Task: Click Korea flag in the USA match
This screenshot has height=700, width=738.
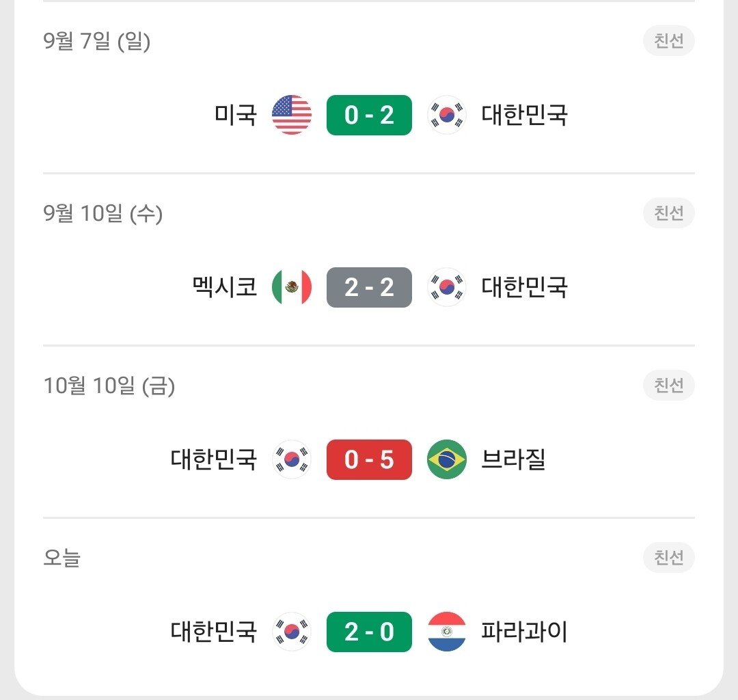Action: pyautogui.click(x=447, y=115)
